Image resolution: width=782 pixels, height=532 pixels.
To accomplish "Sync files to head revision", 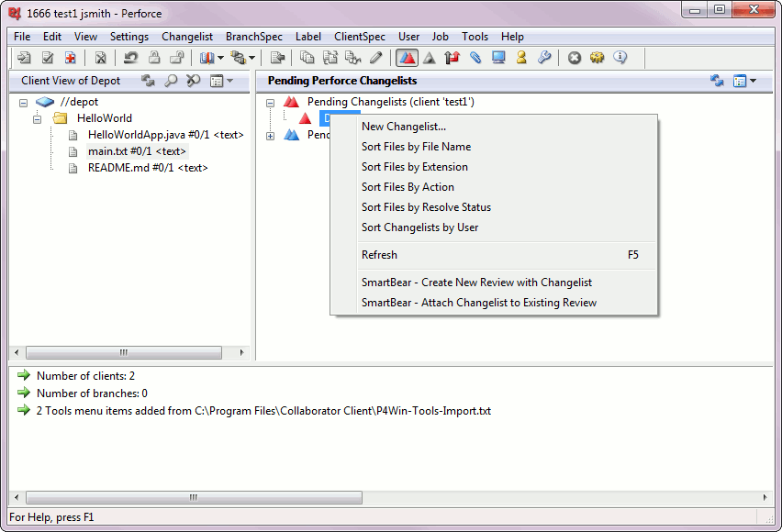I will coord(24,57).
